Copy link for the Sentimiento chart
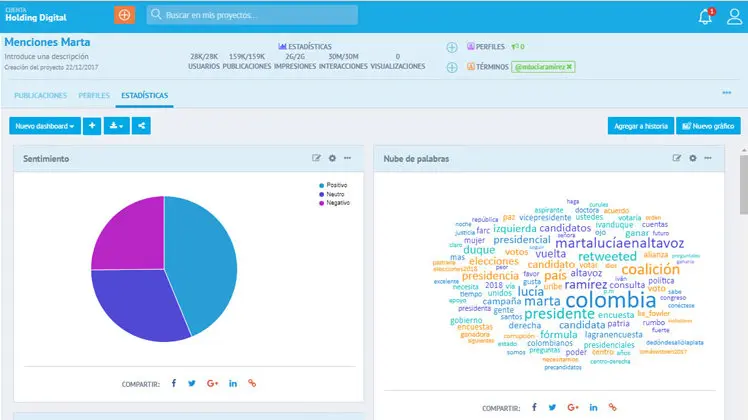This screenshot has height=420, width=748. coord(252,382)
